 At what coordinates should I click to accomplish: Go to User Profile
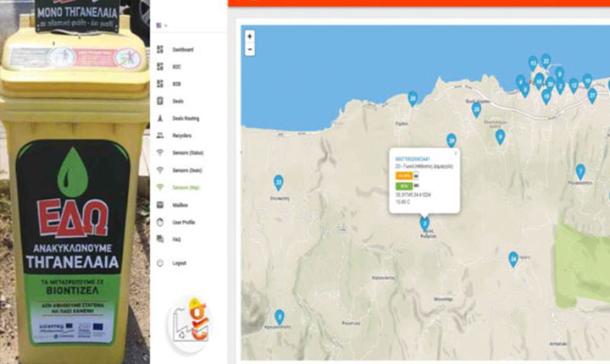click(x=184, y=223)
